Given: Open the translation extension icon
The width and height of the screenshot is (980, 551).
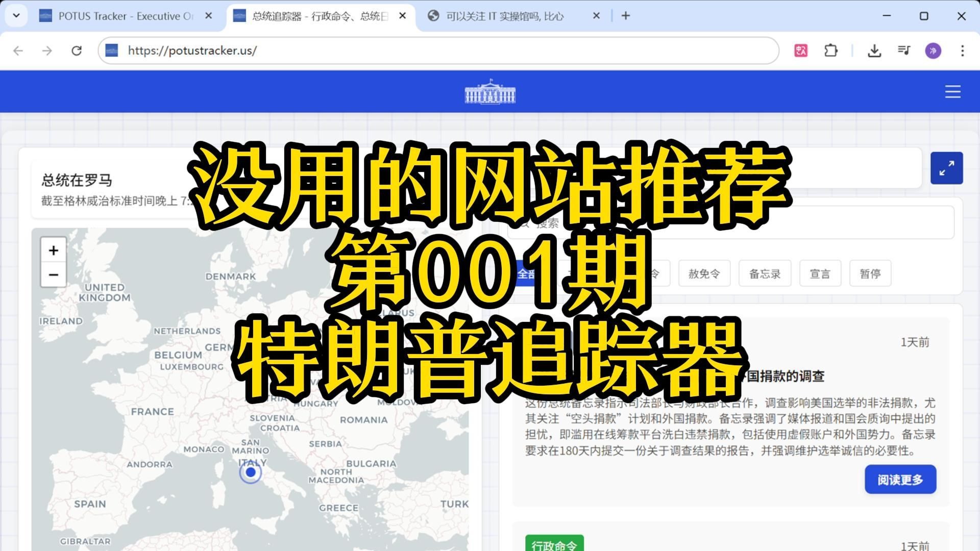Looking at the screenshot, I should pos(801,51).
